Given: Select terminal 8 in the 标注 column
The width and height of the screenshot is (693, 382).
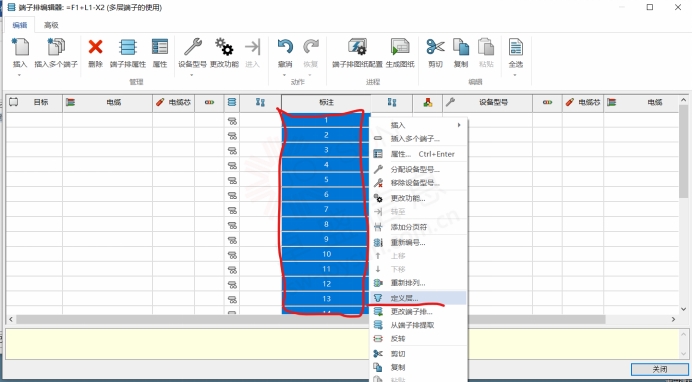Looking at the screenshot, I should coord(326,225).
